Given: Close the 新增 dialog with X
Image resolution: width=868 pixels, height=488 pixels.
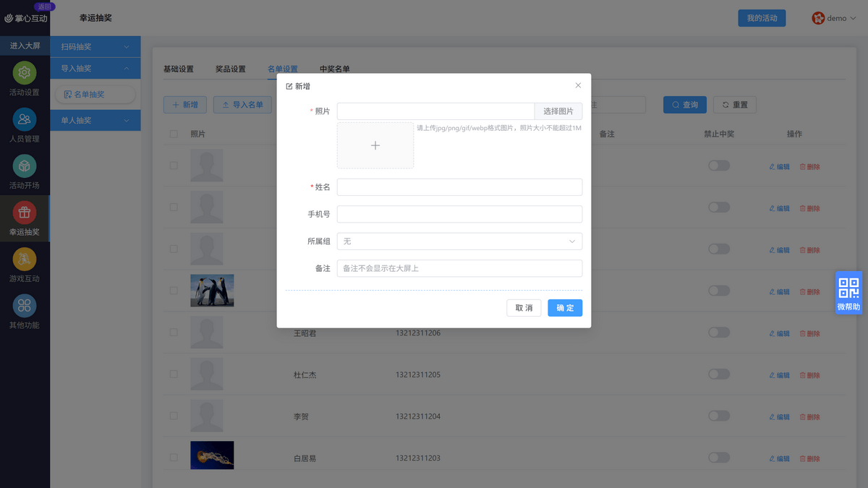Looking at the screenshot, I should point(578,85).
